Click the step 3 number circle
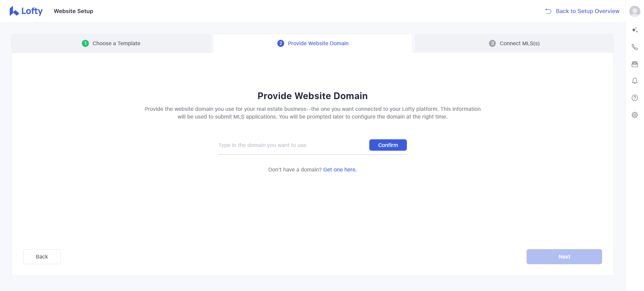Image resolution: width=644 pixels, height=291 pixels. 492,43
